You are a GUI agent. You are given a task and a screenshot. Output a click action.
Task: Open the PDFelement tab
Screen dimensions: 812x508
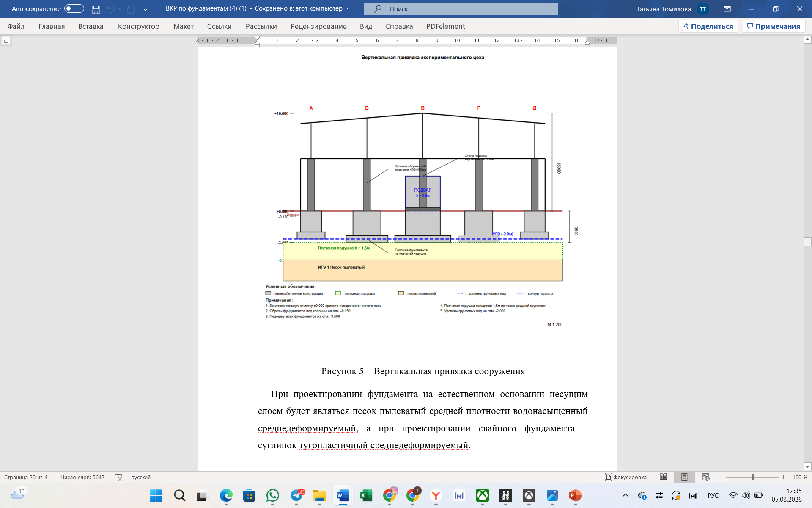point(445,26)
